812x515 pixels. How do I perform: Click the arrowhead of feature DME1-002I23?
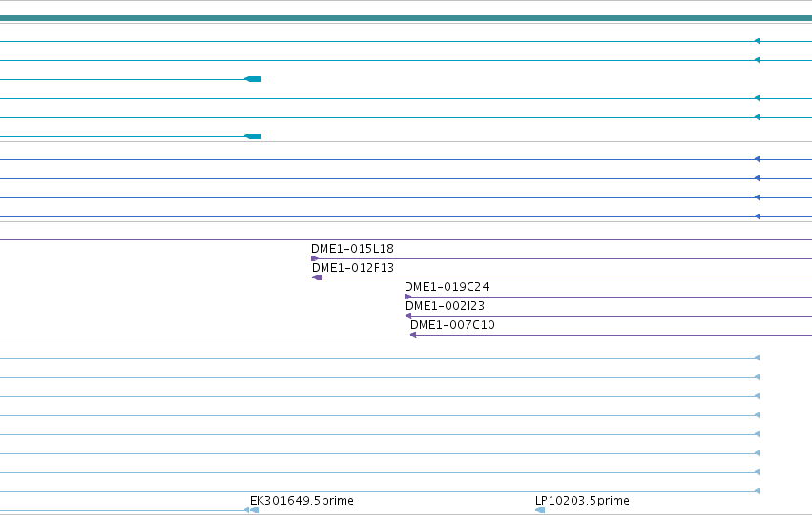[x=408, y=316]
